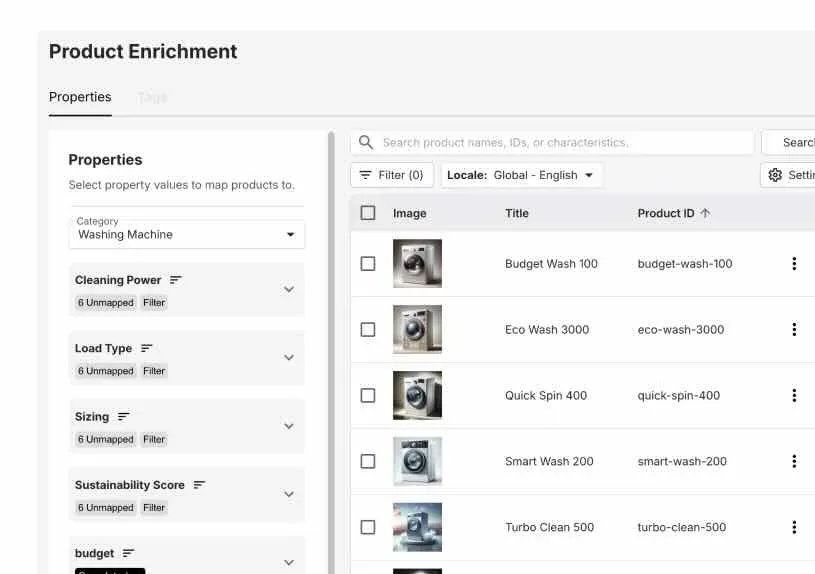The image size is (815, 574).
Task: Click 6 Unmapped chip under Cleaning Power
Action: click(106, 303)
